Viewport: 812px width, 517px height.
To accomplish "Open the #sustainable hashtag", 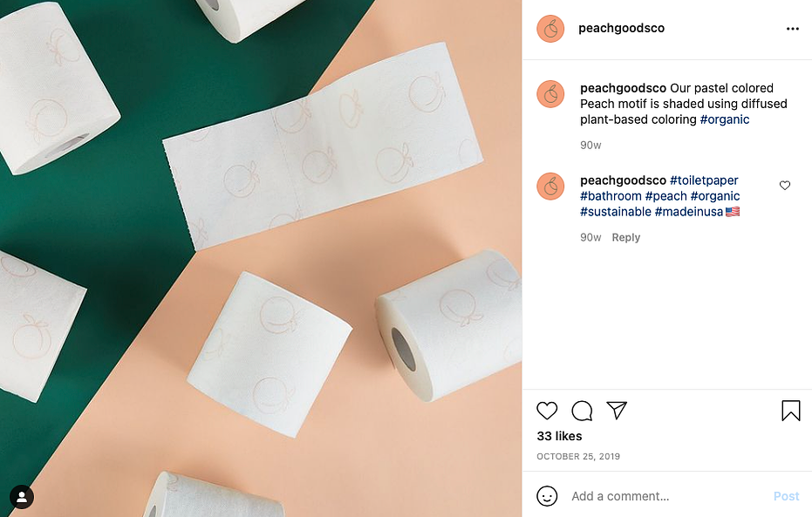I will (x=616, y=212).
